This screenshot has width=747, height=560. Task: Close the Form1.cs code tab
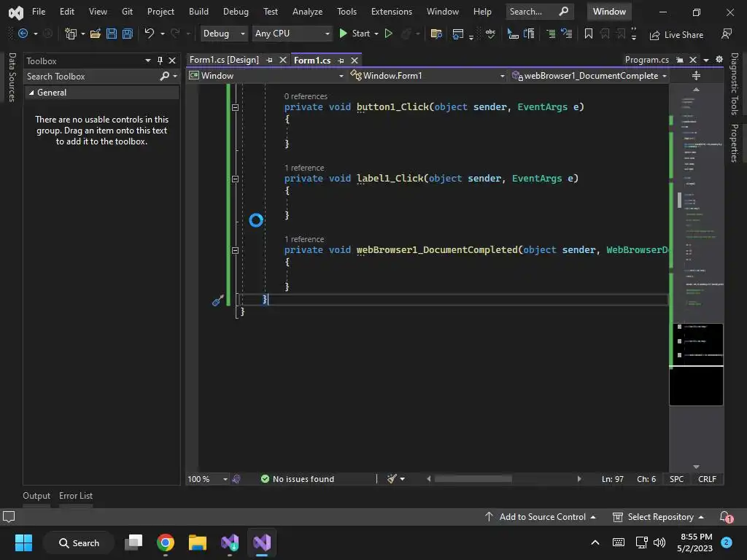355,61
